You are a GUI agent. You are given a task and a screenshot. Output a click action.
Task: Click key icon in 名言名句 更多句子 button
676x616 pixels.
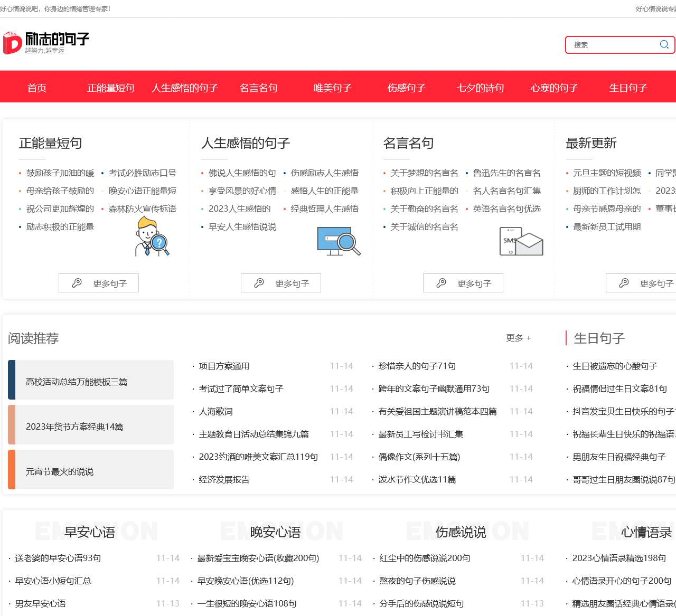(x=442, y=283)
